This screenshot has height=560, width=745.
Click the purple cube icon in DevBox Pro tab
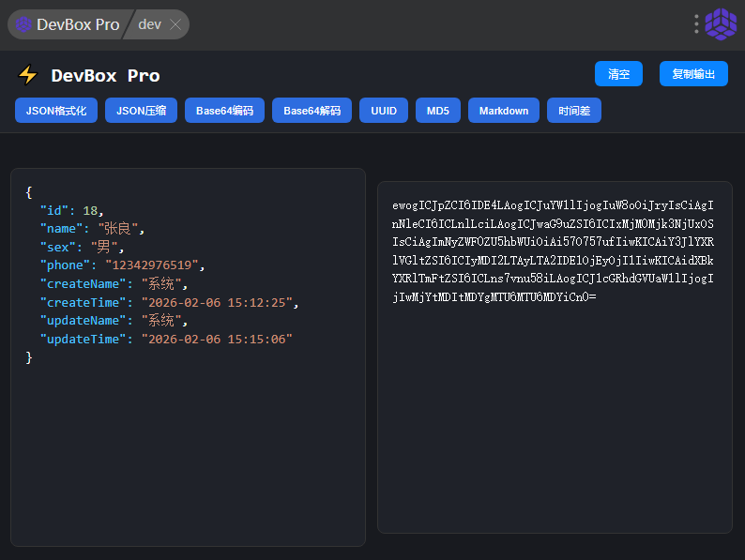23,24
